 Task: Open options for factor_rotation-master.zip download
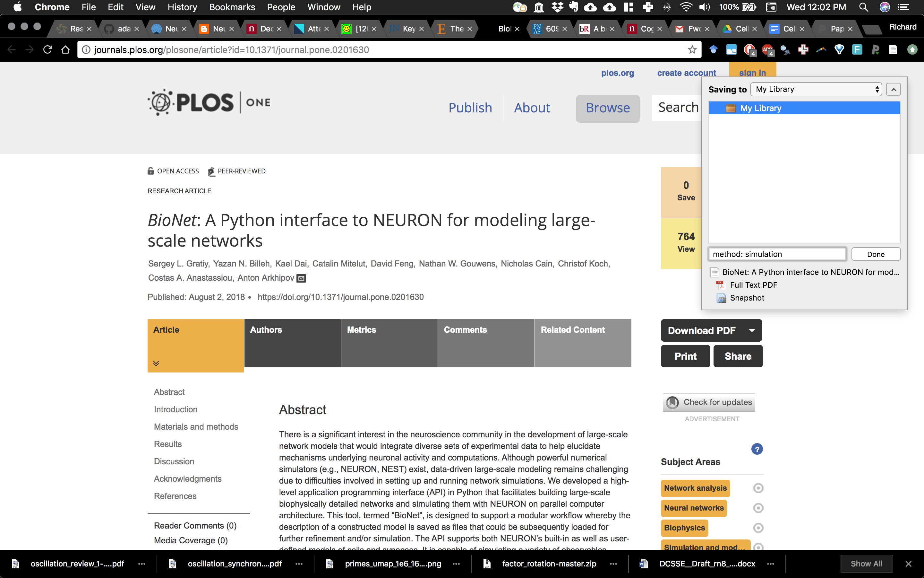(x=613, y=564)
